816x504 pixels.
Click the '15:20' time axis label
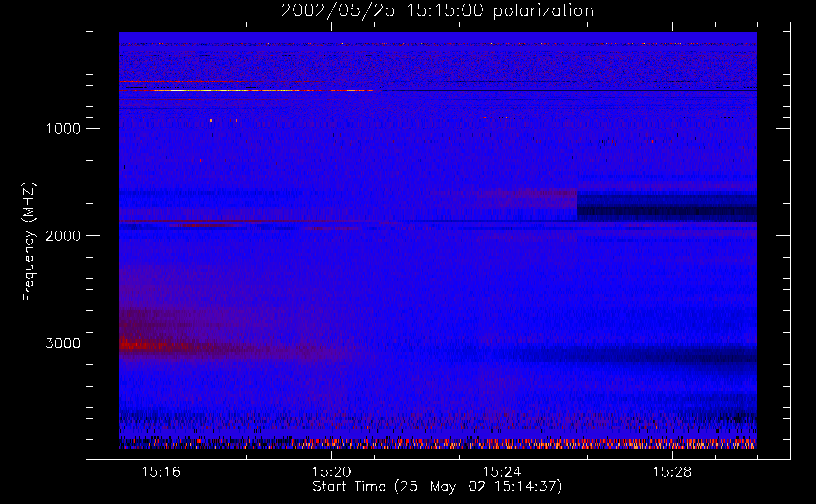331,472
